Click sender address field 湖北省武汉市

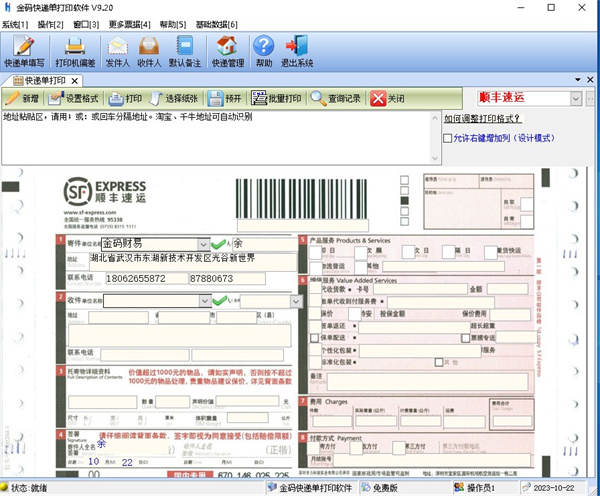coord(193,262)
